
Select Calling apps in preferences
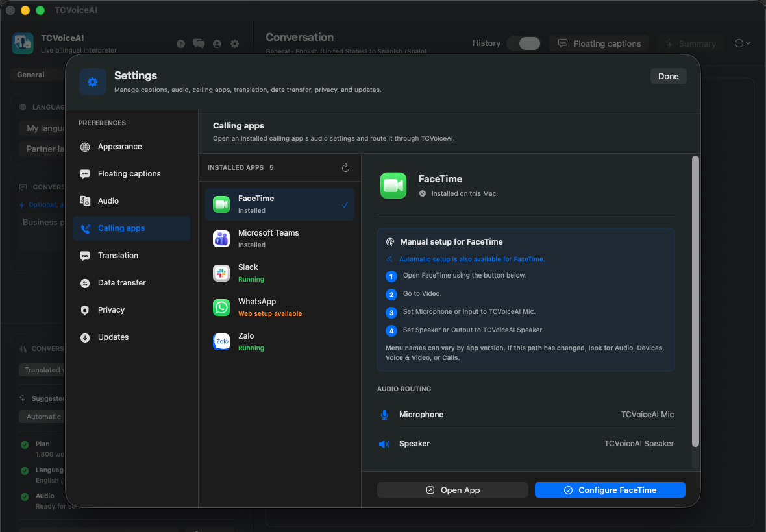[x=131, y=228]
